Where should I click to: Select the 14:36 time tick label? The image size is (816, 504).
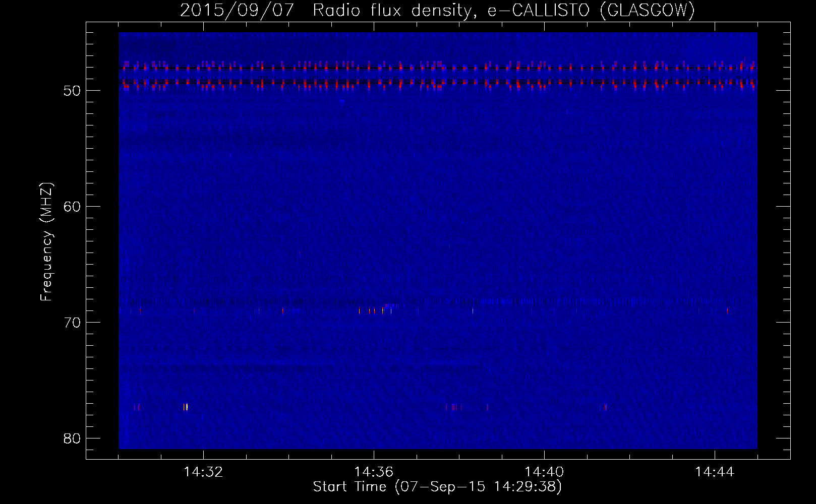(374, 472)
